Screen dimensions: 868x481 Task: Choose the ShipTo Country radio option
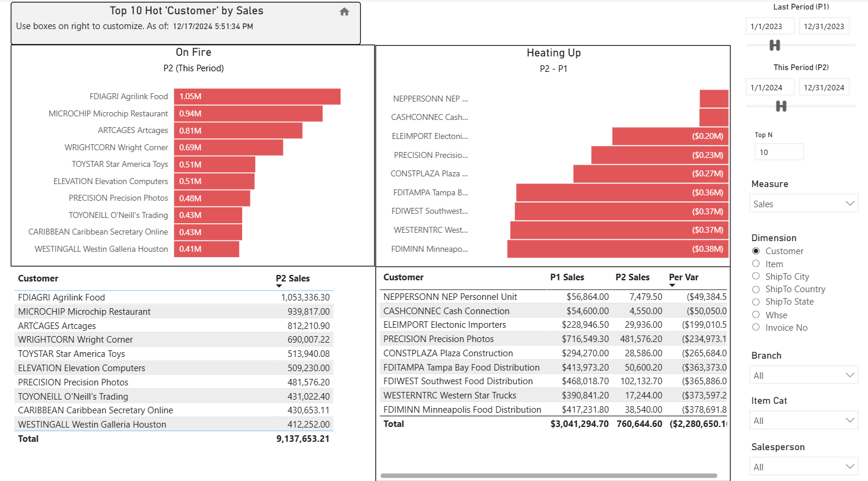tap(756, 289)
